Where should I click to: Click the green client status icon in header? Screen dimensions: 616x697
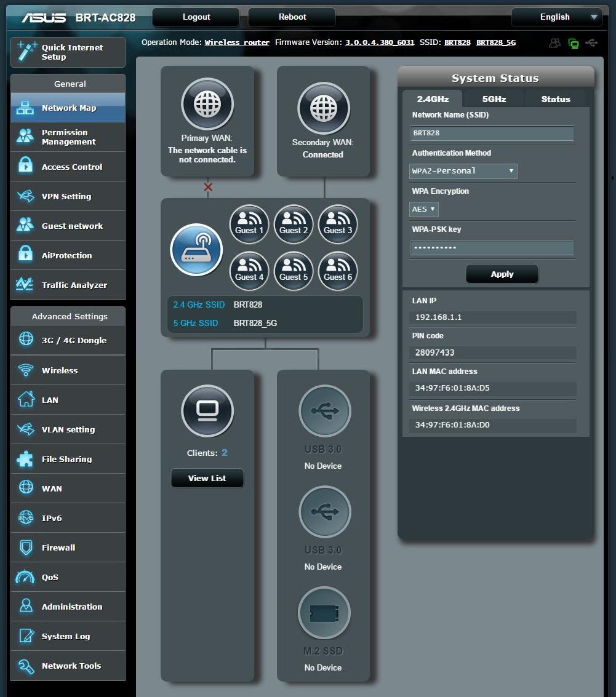pyautogui.click(x=574, y=43)
